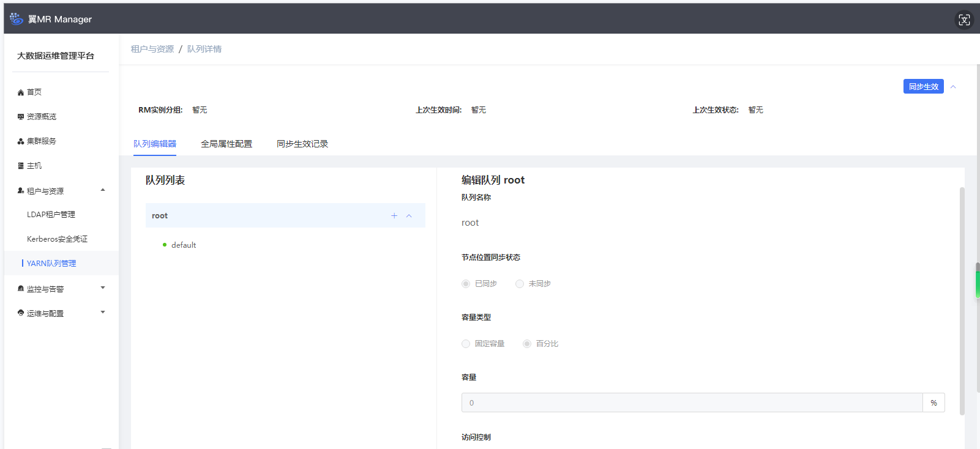Click the translate icon in top bar

[964, 20]
